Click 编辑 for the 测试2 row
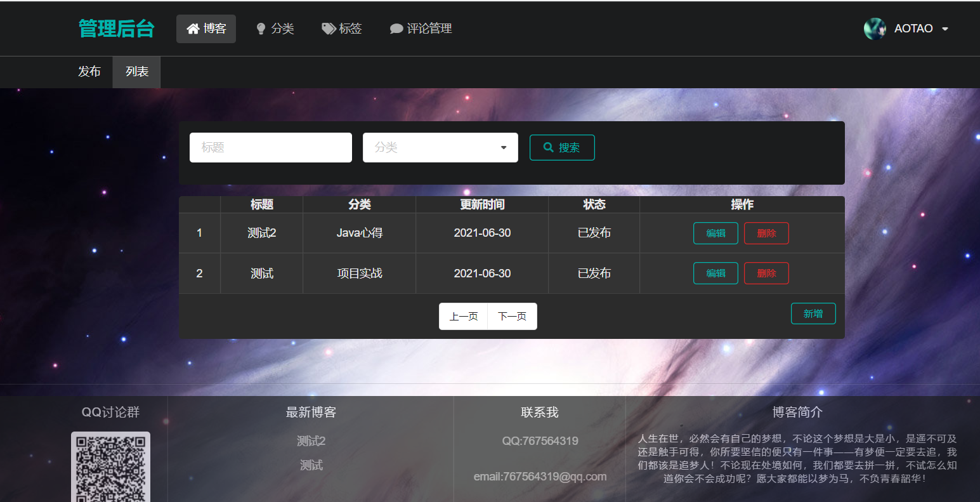980x502 pixels. pos(715,233)
